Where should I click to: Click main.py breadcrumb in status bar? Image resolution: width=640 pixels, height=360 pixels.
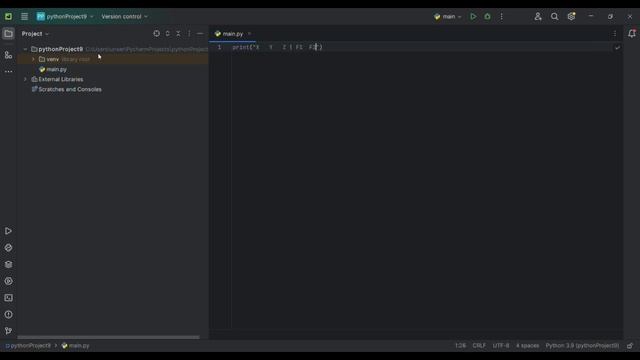click(76, 346)
